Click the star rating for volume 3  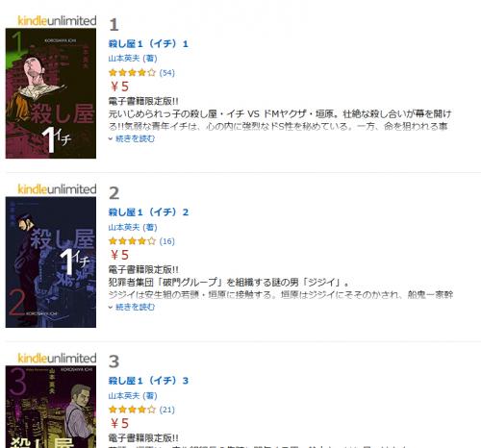point(132,410)
